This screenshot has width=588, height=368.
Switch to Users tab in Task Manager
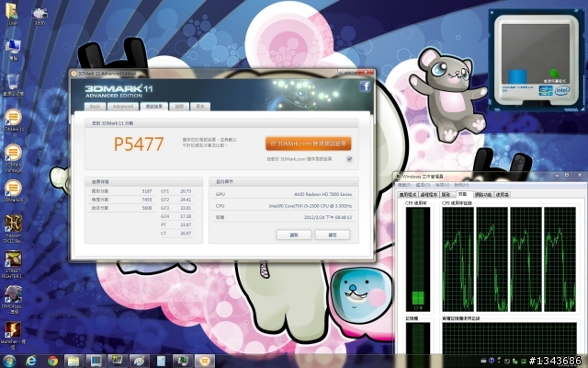(503, 194)
